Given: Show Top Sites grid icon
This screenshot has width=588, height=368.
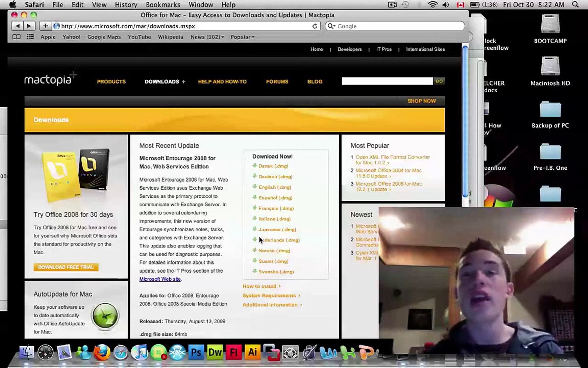Looking at the screenshot, I should click(x=30, y=37).
